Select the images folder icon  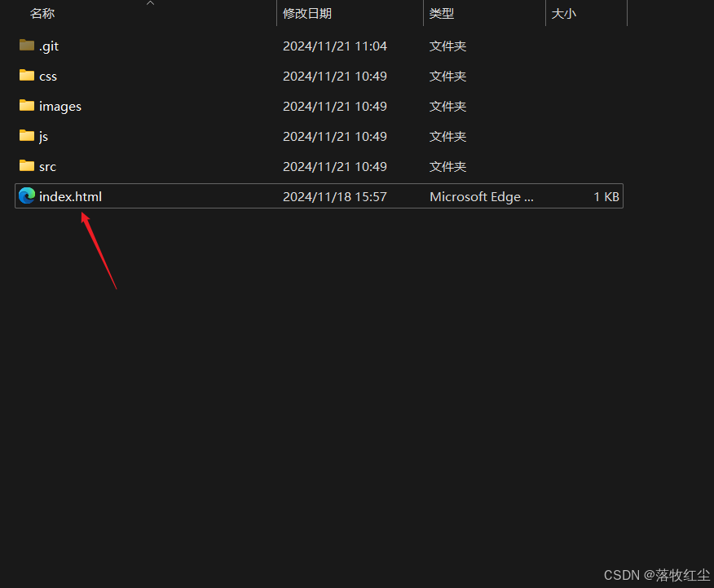point(27,105)
